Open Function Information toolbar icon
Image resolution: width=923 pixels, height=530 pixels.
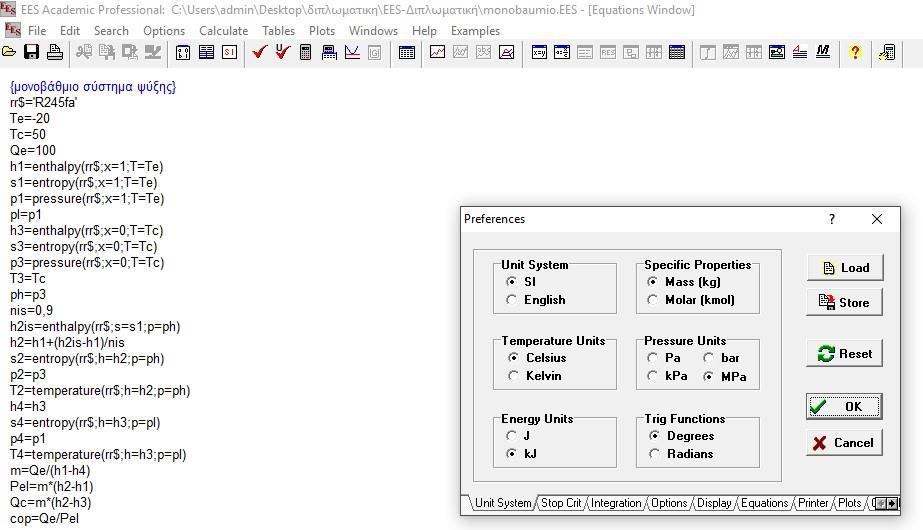point(207,52)
